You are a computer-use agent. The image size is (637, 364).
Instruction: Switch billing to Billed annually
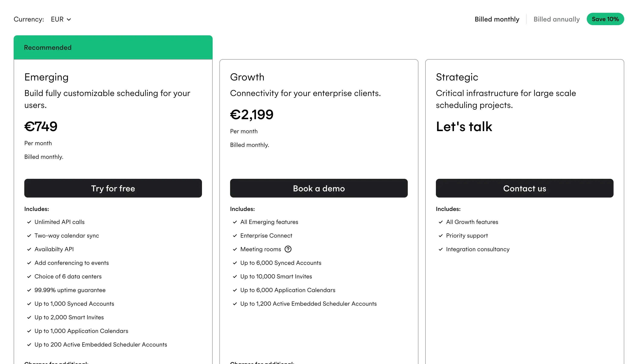click(x=556, y=19)
